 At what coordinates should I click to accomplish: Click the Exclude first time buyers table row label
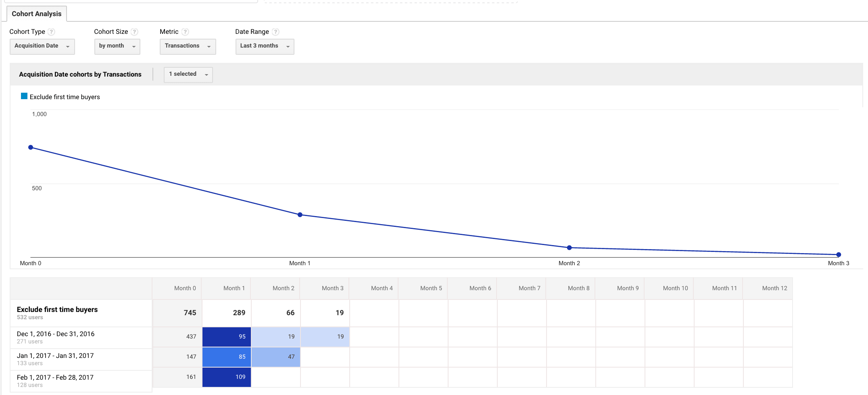57,310
